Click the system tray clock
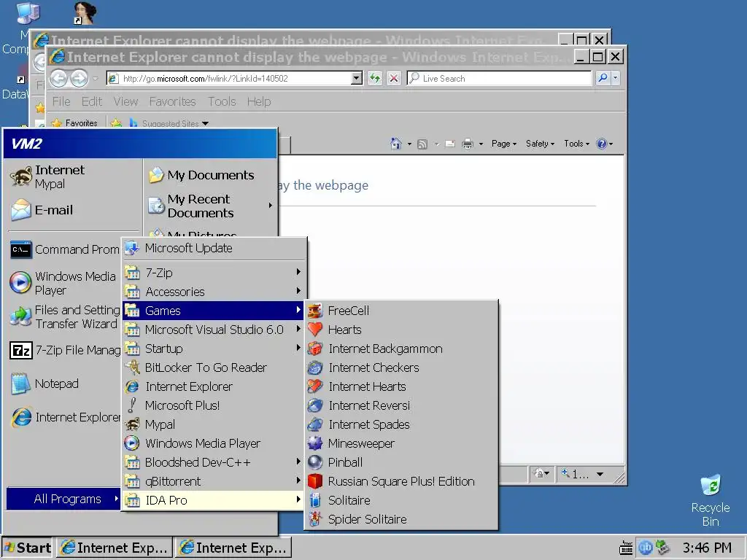 pos(707,548)
